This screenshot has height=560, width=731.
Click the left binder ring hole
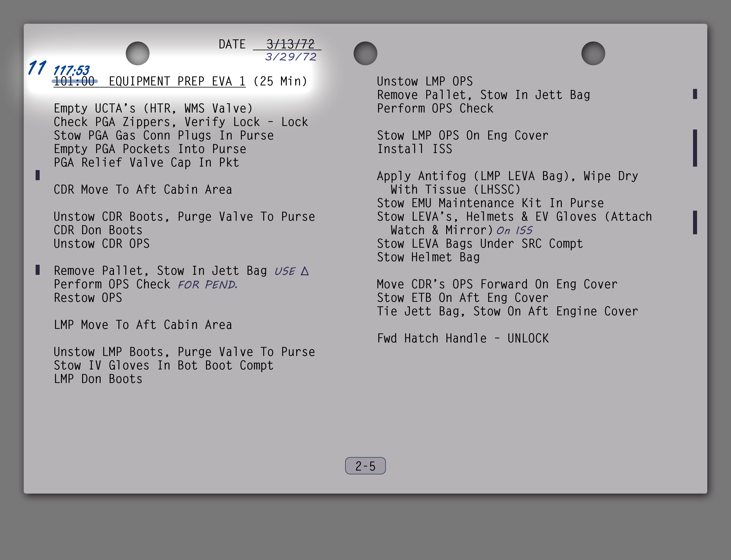137,53
